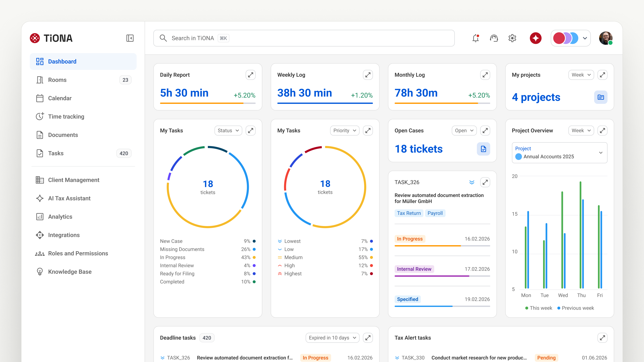644x362 pixels.
Task: Expand the My projects card
Action: [602, 75]
